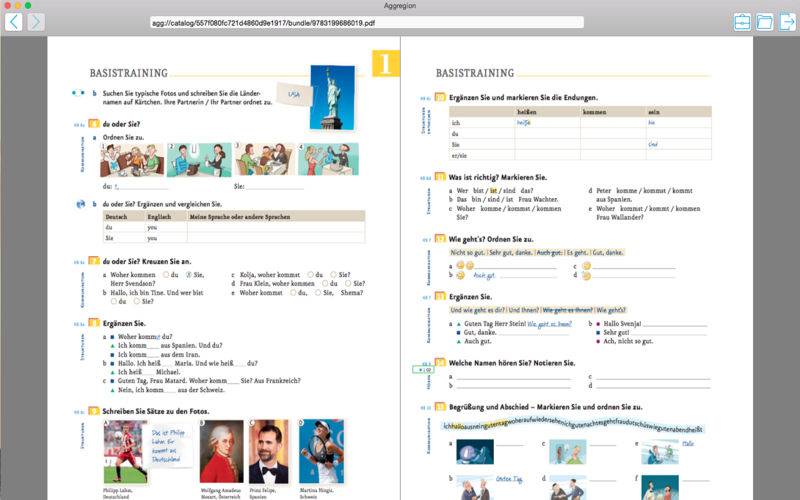Click 'Ergänzen Sie und markieren Sie die Endungen.'

tap(523, 97)
